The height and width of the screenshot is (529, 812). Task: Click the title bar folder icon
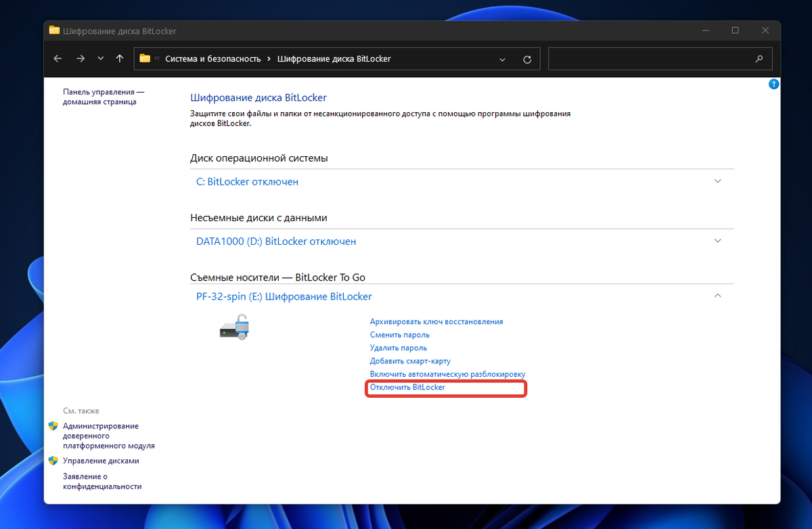(54, 30)
